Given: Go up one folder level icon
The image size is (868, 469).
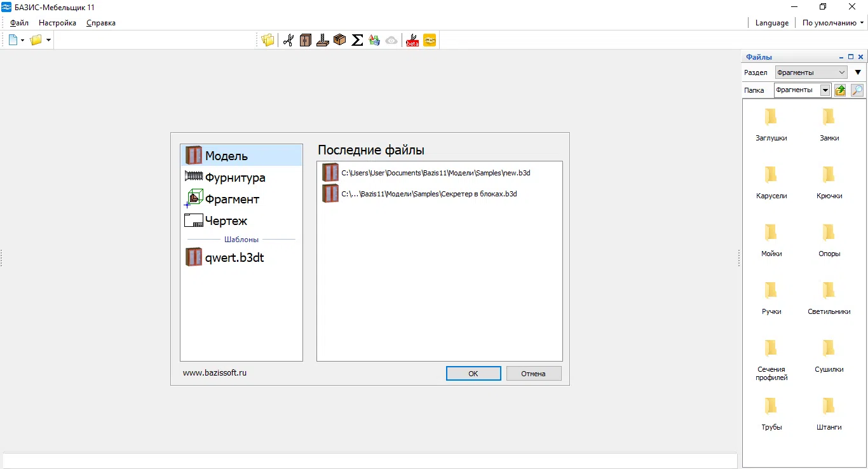Looking at the screenshot, I should point(840,90).
